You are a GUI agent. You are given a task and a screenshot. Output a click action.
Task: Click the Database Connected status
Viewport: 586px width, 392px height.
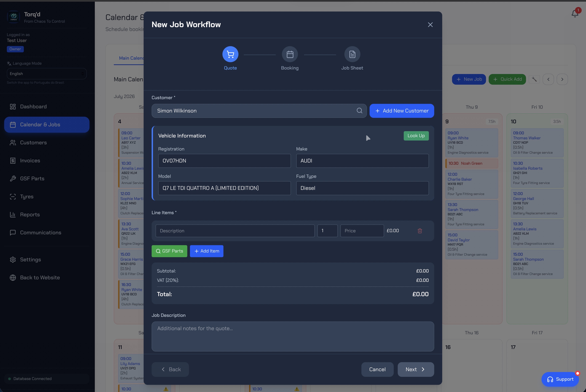pos(47,379)
